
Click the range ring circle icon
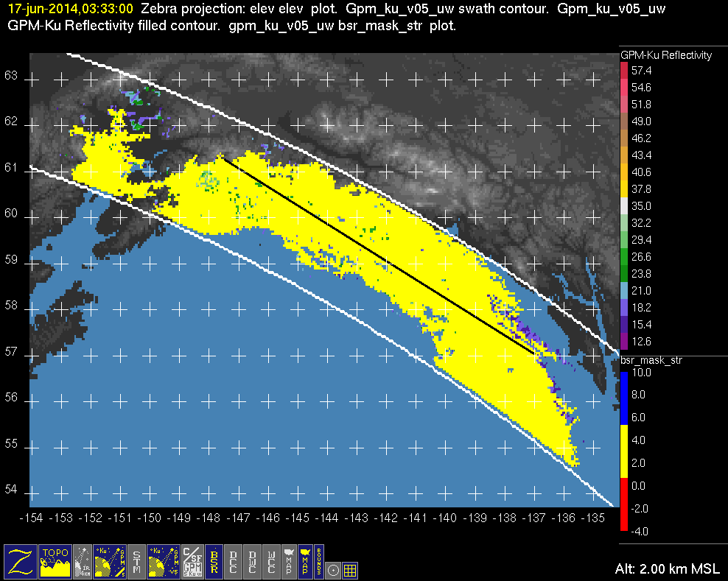pyautogui.click(x=333, y=571)
